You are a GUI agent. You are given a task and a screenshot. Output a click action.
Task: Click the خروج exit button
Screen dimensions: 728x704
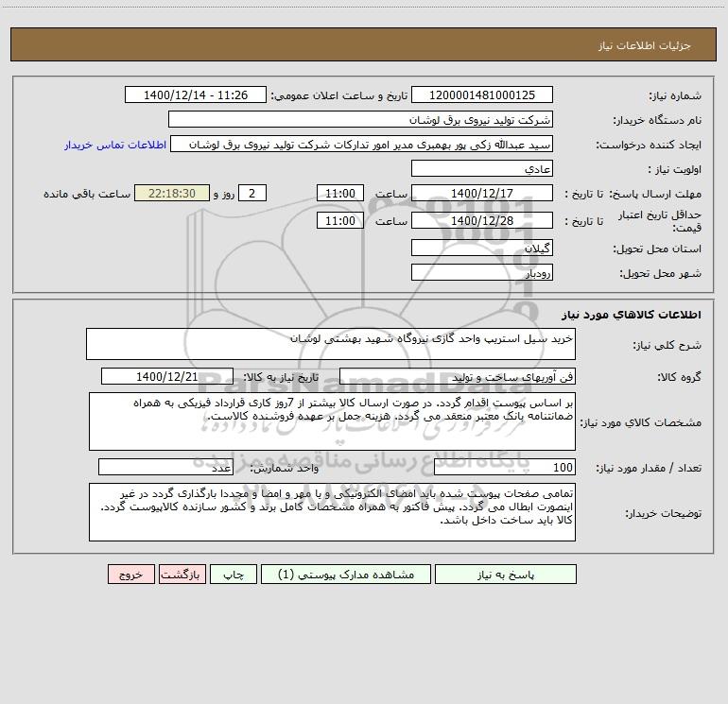coord(130,574)
